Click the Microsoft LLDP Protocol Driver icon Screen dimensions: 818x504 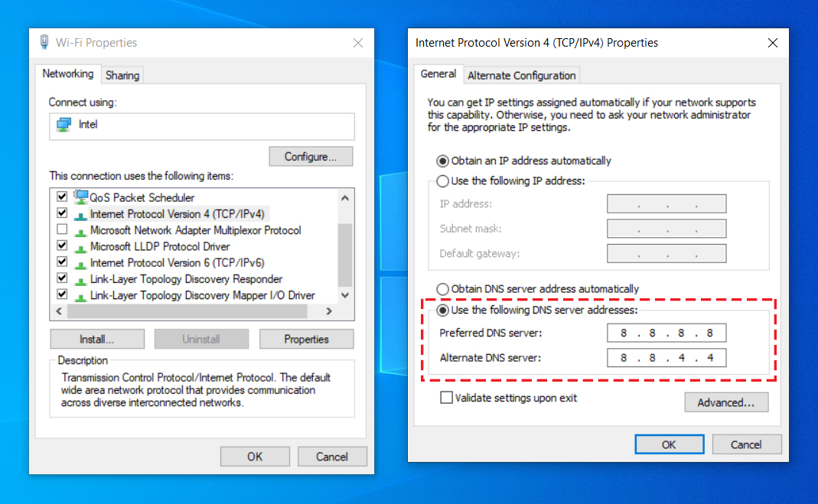pyautogui.click(x=79, y=245)
